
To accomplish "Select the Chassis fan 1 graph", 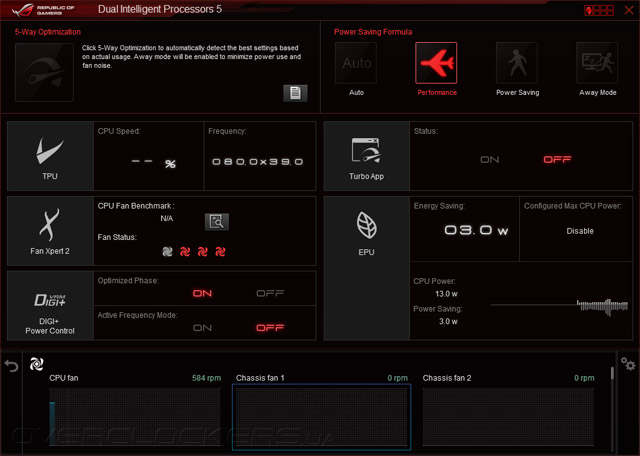I will [322, 417].
